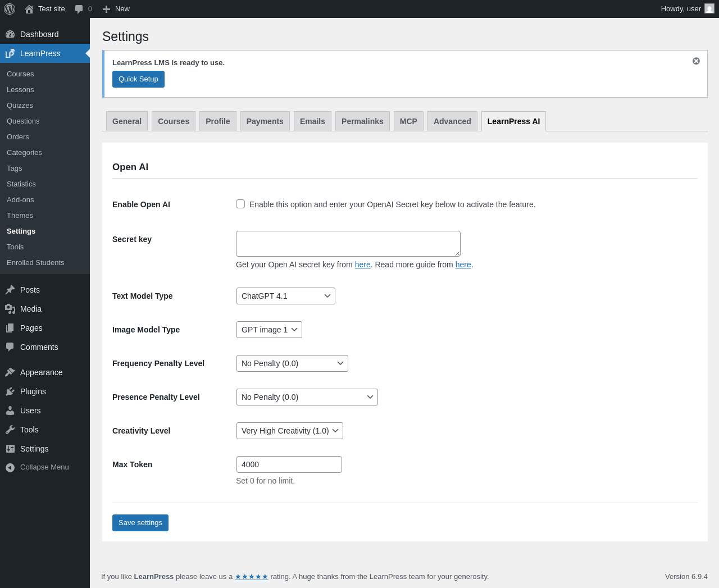Image resolution: width=719 pixels, height=588 pixels.
Task: Open Orders in LearnPress submenu
Action: click(x=18, y=137)
